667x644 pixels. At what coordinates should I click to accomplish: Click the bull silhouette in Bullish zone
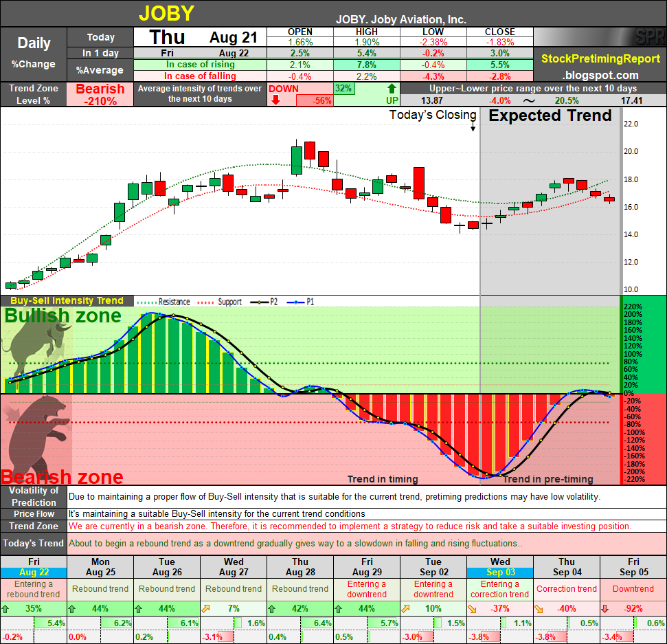coord(36,345)
